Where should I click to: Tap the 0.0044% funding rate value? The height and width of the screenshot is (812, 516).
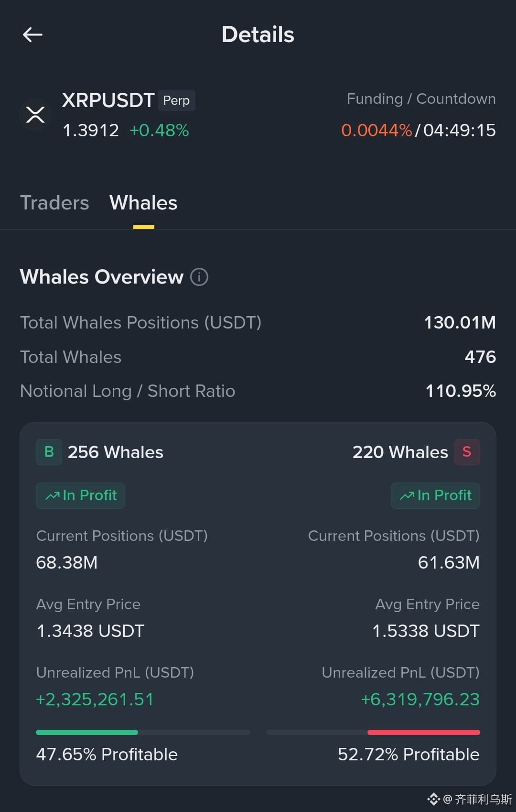click(x=376, y=130)
